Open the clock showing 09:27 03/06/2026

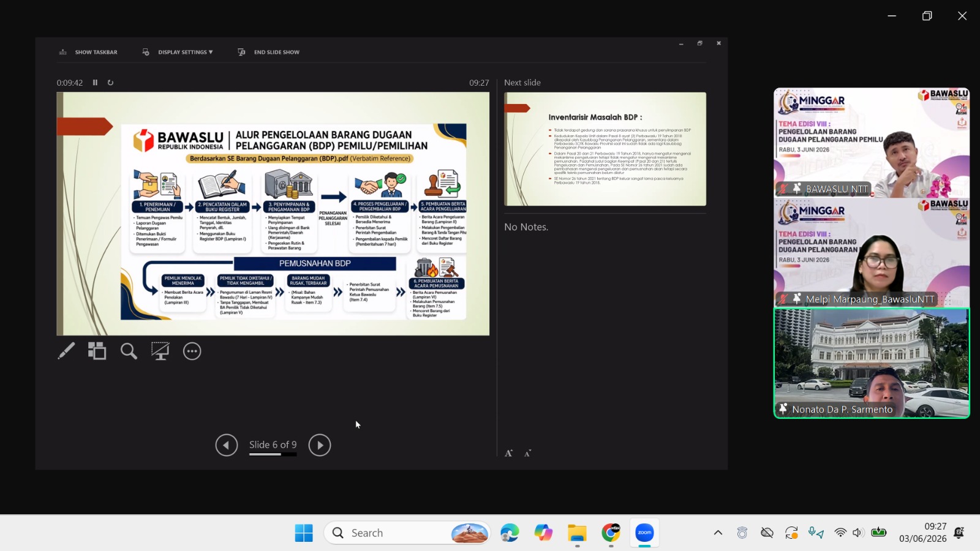tap(922, 533)
